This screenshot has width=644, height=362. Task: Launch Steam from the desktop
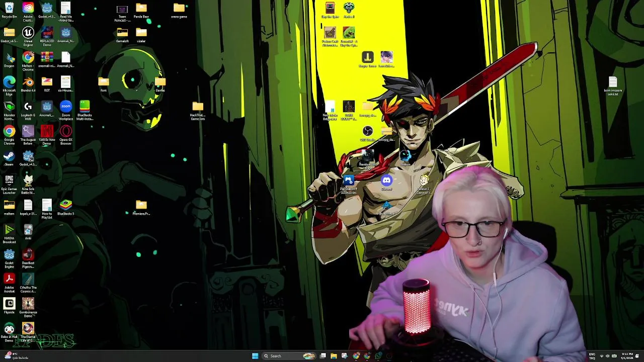(x=9, y=158)
